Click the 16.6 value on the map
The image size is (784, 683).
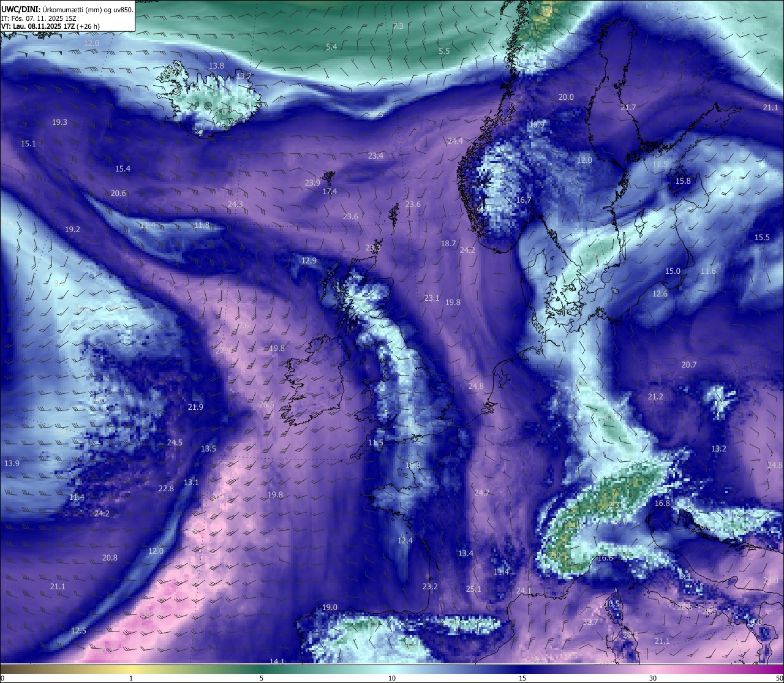tap(605, 558)
